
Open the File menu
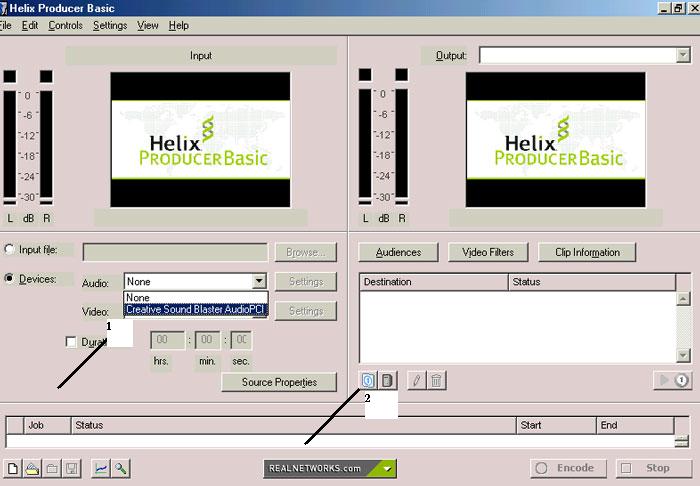pos(5,25)
